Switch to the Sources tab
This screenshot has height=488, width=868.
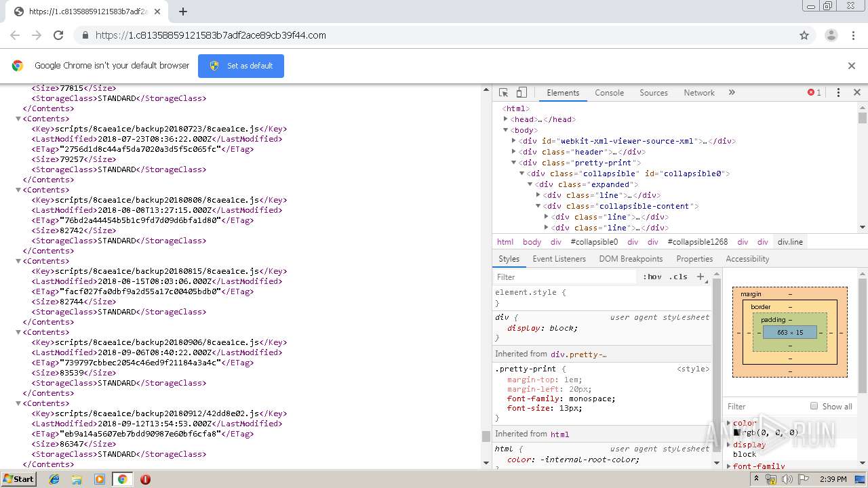(654, 93)
